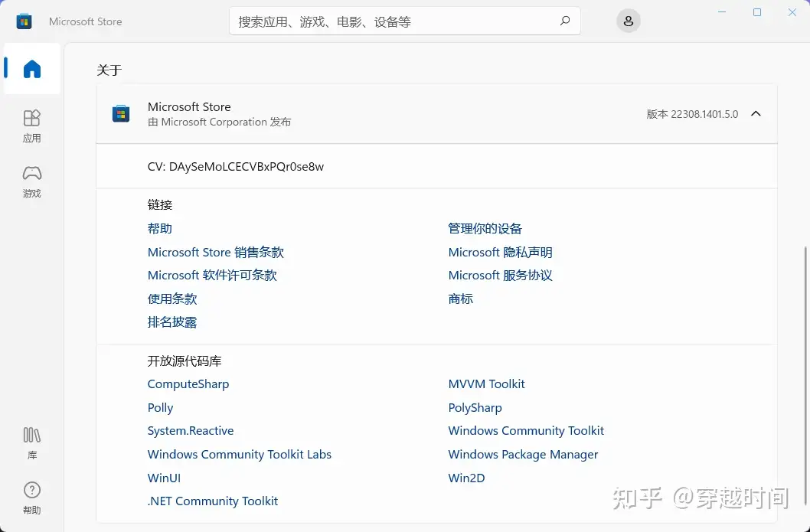Image resolution: width=810 pixels, height=532 pixels.
Task: Open the Windows Package Manager link
Action: tap(523, 455)
